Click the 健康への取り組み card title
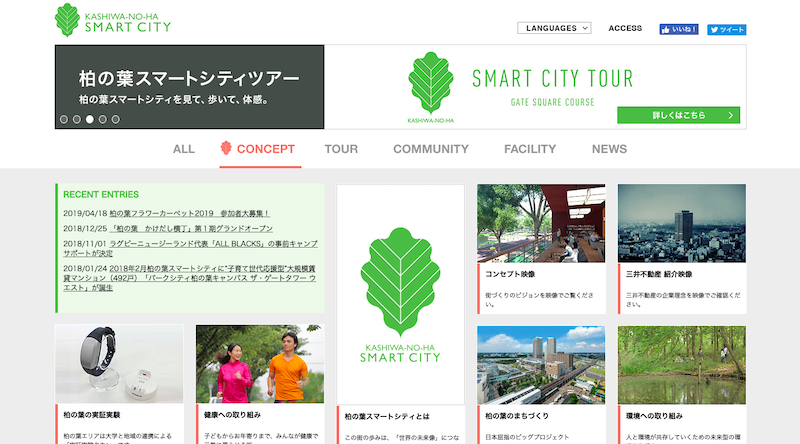The height and width of the screenshot is (444, 800). tap(232, 415)
